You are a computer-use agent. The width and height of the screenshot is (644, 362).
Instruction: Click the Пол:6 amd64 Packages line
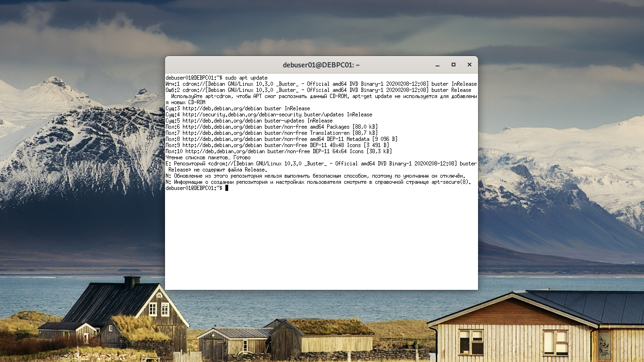[x=272, y=127]
